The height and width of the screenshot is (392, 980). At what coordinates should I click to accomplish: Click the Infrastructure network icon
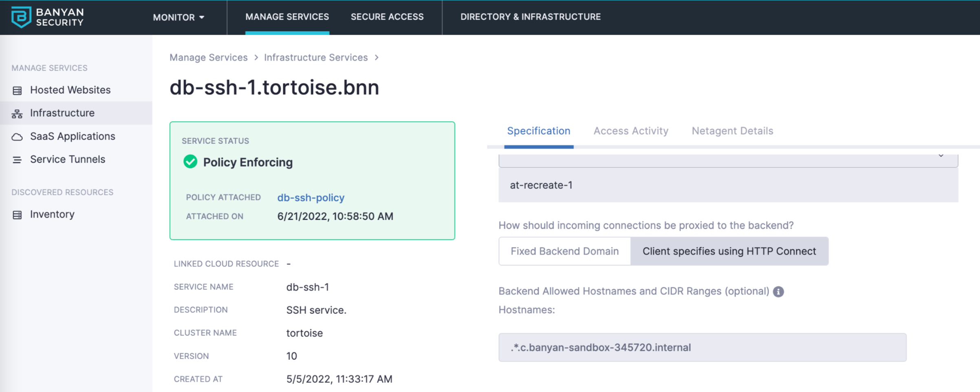[x=17, y=114]
